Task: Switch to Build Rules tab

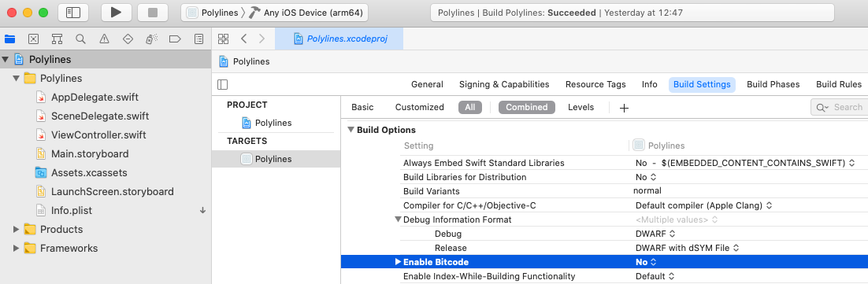Action: coord(839,84)
